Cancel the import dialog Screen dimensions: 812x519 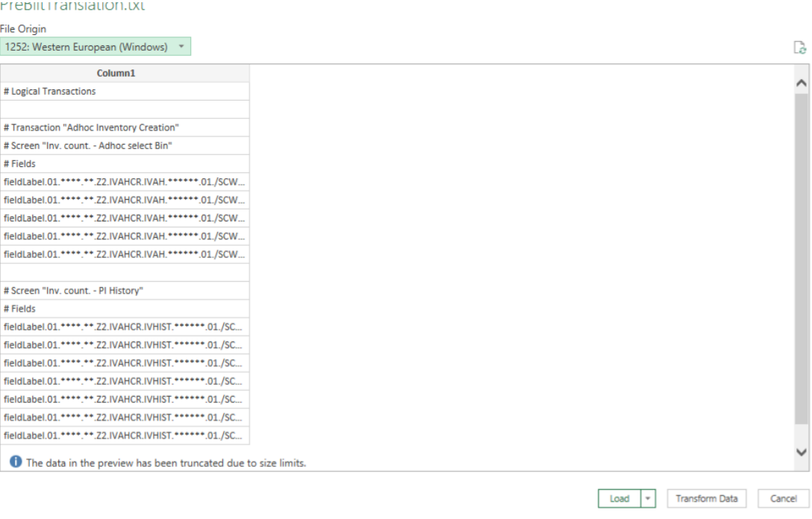[x=783, y=499]
